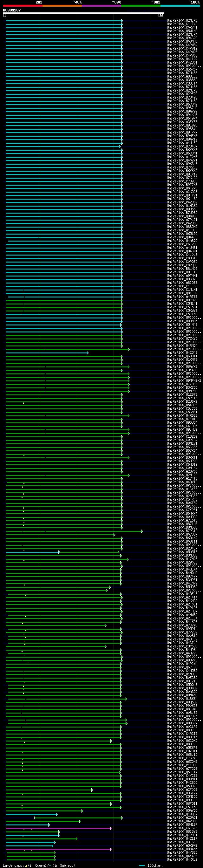The width and height of the screenshot is (203, 868).
Task: Click the query end position 436
Action: click(160, 16)
